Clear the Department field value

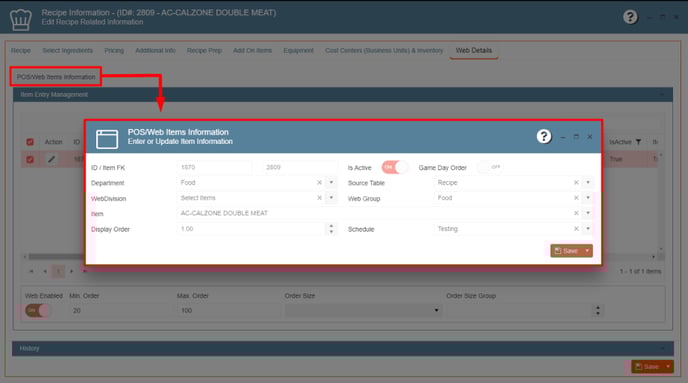pos(319,183)
